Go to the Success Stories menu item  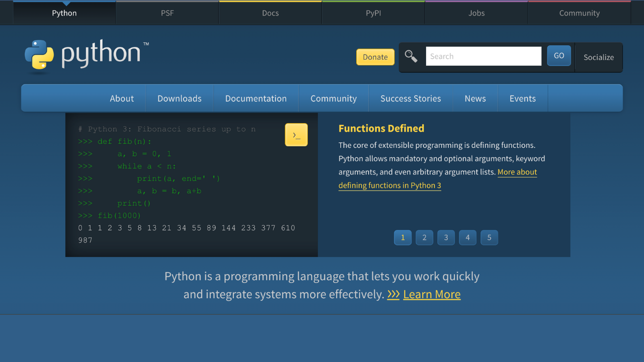point(411,99)
